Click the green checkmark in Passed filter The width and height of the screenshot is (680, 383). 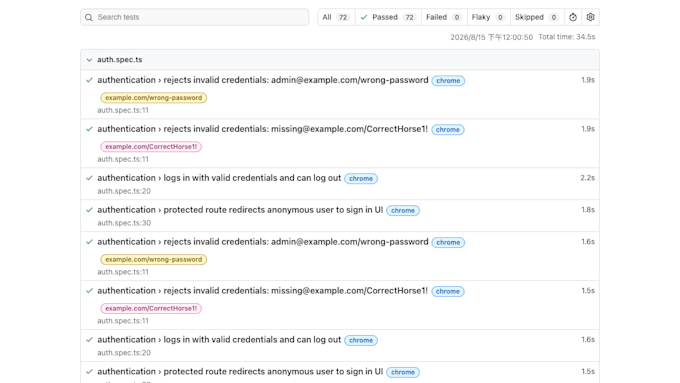[x=364, y=17]
